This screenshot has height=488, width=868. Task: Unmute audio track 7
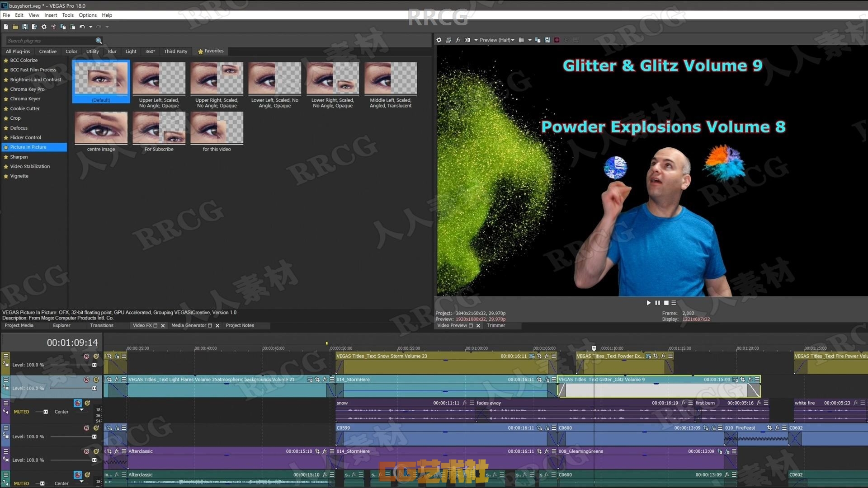point(78,475)
